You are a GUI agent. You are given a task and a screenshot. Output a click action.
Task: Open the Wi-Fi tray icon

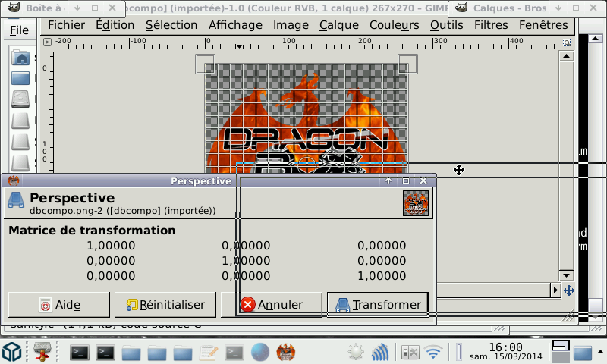(x=433, y=353)
